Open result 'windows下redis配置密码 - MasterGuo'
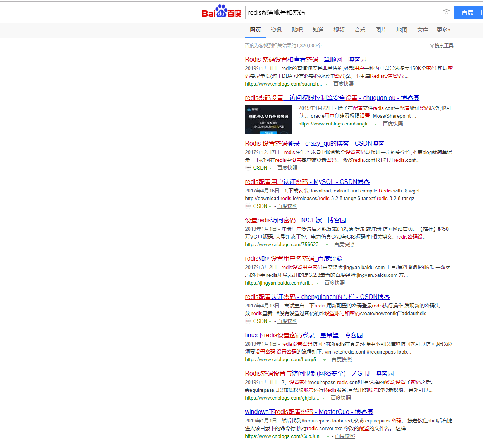483x448 pixels. (309, 412)
